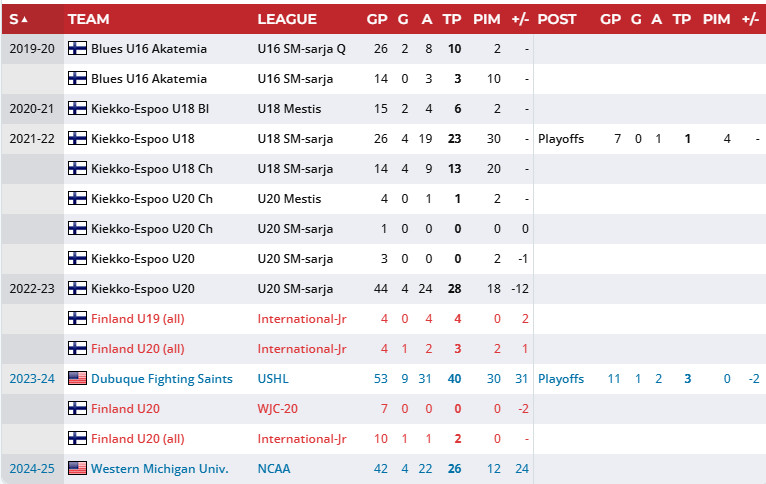Open the Dubuque Fighting Saints team link

pos(161,379)
